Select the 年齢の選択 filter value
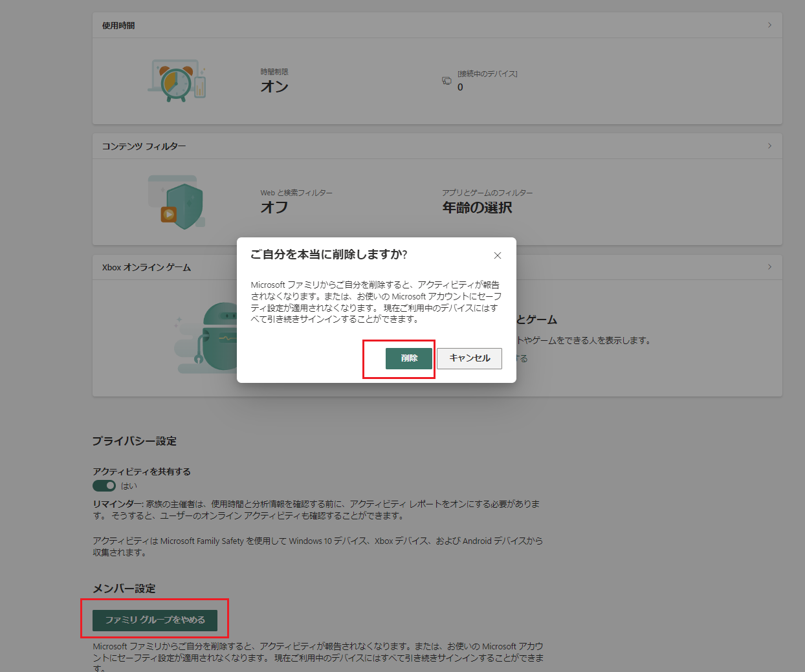The height and width of the screenshot is (672, 805). pyautogui.click(x=477, y=208)
